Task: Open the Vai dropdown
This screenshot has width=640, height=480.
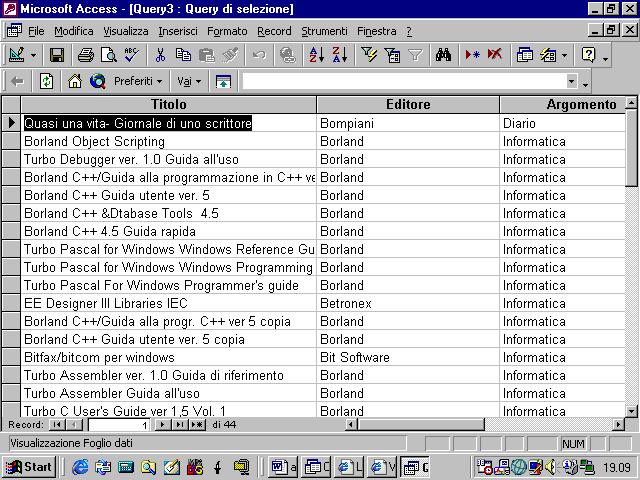Action: (x=189, y=81)
